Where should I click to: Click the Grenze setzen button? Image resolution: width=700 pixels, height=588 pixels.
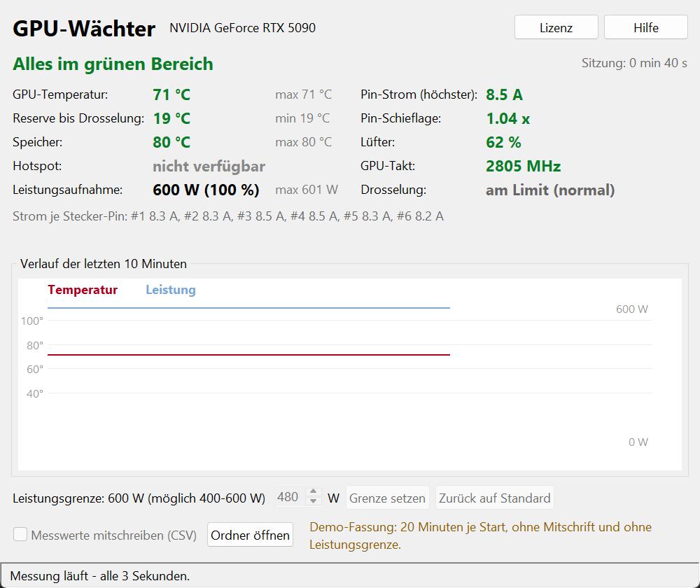(x=388, y=498)
